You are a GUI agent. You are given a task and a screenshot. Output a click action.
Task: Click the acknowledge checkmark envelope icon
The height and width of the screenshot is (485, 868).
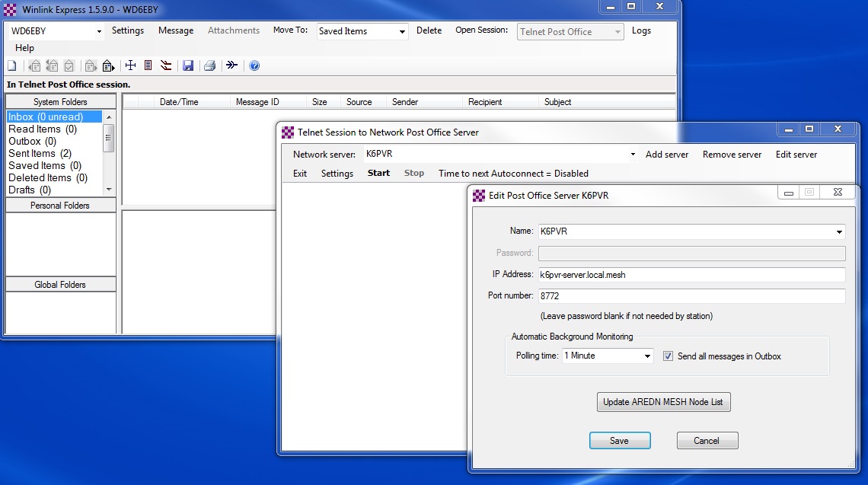point(69,66)
